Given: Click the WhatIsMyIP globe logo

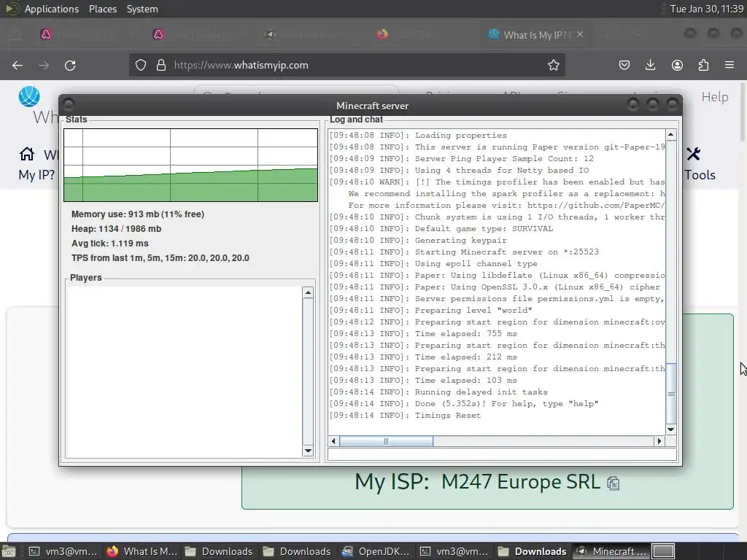Looking at the screenshot, I should [x=29, y=97].
